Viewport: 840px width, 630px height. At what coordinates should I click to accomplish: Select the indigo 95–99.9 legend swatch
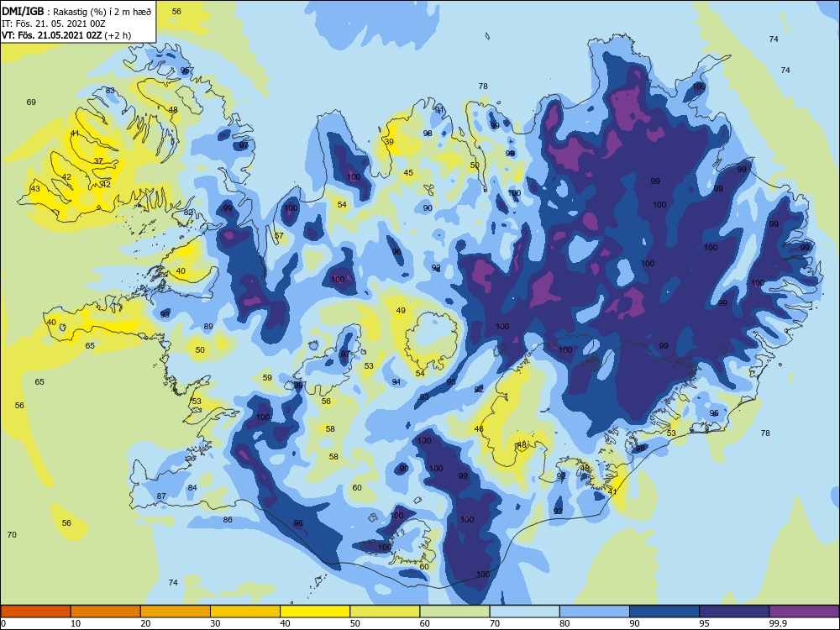[734, 612]
